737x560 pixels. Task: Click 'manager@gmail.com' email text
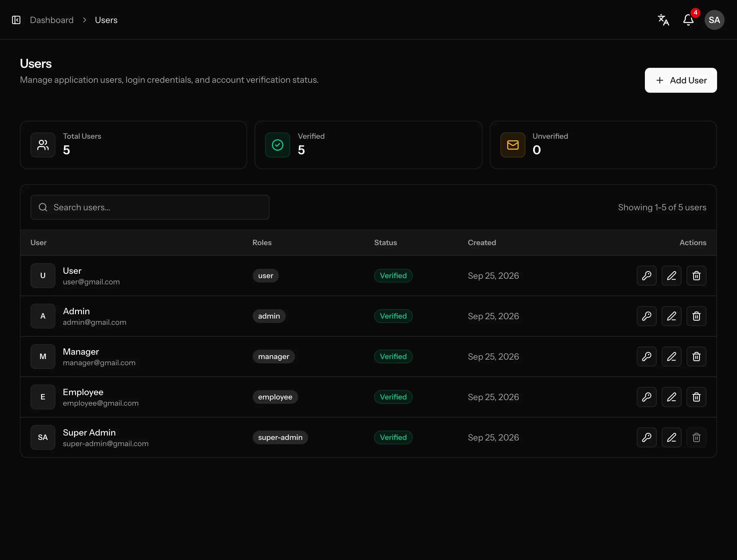pos(99,363)
